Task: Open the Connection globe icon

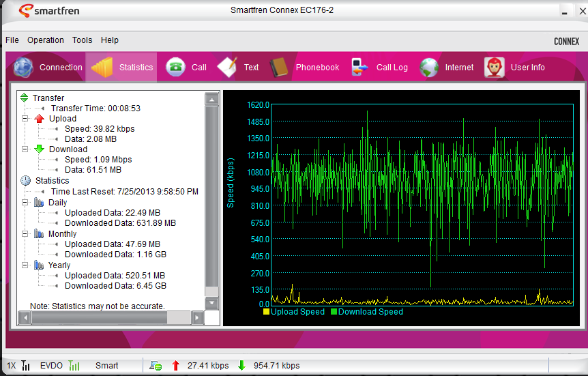Action: tap(23, 67)
